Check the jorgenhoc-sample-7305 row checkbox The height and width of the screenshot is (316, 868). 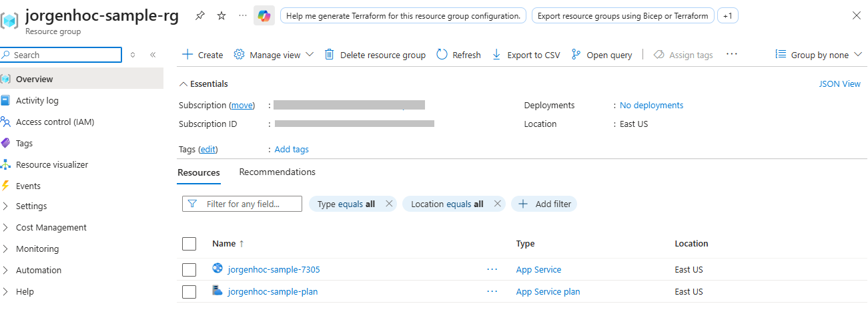pyautogui.click(x=189, y=270)
